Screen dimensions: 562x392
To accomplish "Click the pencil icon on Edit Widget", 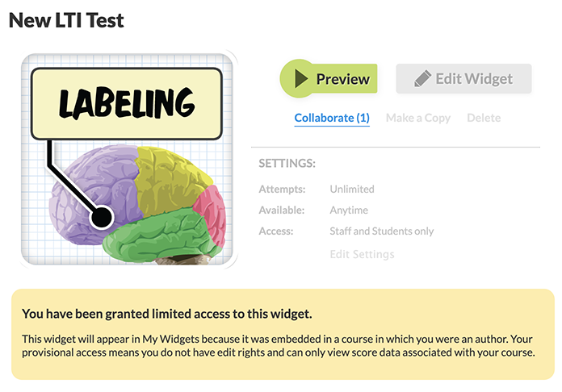I will (x=422, y=78).
